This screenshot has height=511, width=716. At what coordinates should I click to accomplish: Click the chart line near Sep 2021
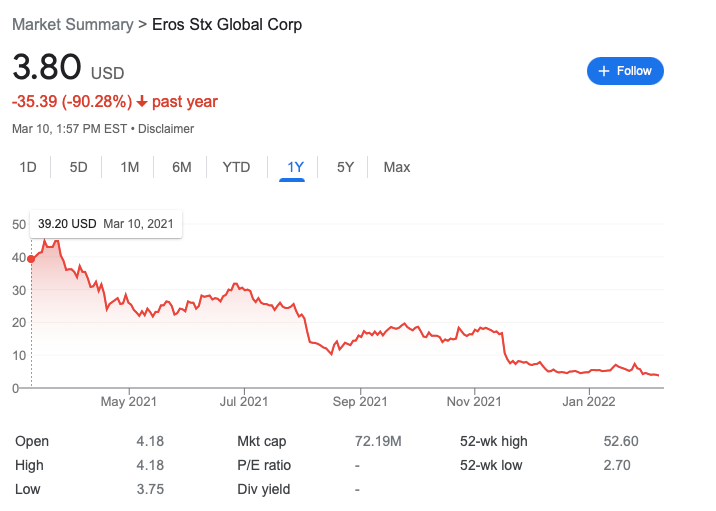coord(360,337)
